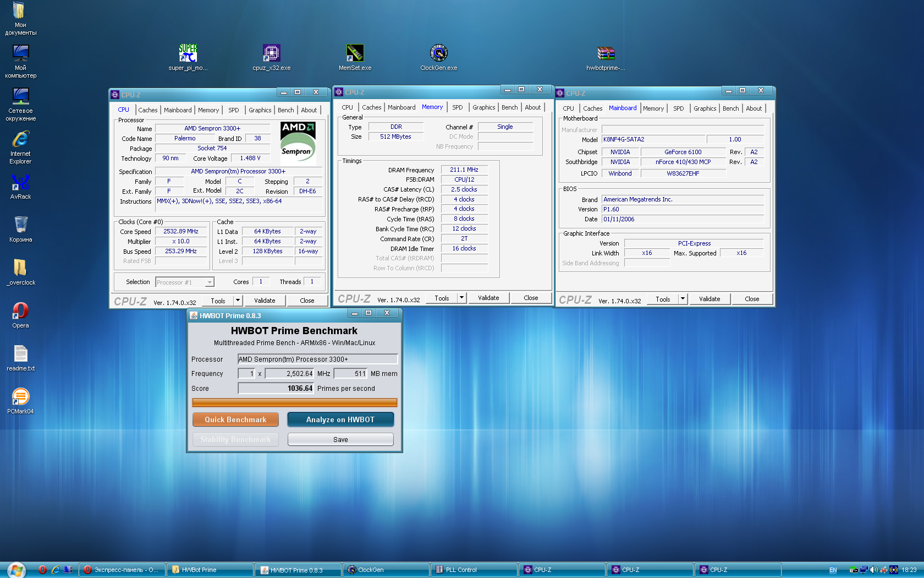This screenshot has width=924, height=578.
Task: Click the HWBot Prime folder taskbar button
Action: click(x=210, y=570)
